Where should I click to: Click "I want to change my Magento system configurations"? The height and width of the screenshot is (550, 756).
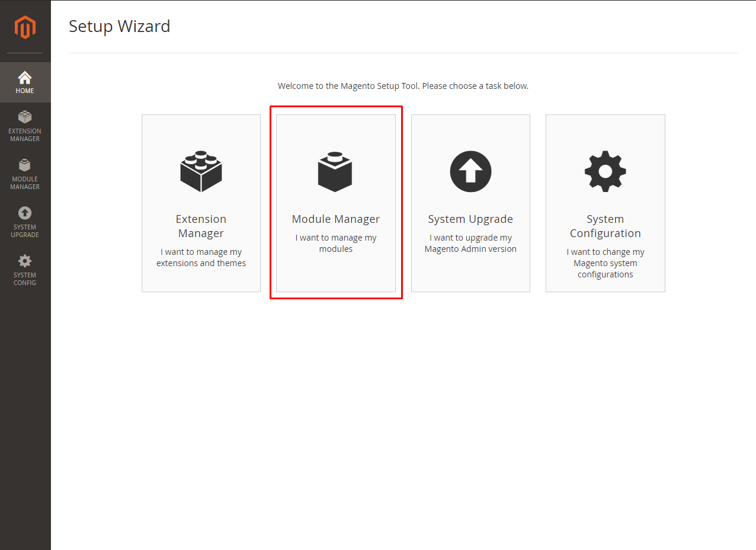[x=606, y=263]
